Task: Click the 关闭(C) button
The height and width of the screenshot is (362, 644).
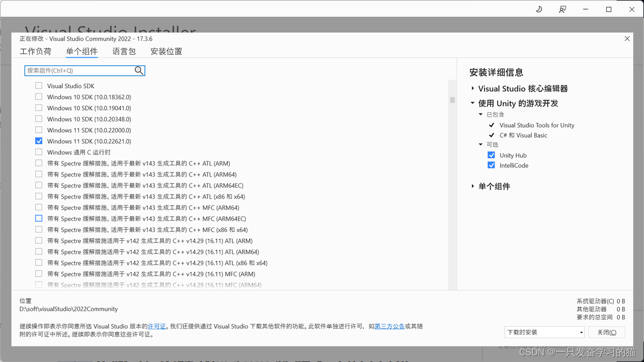Action: click(x=607, y=332)
